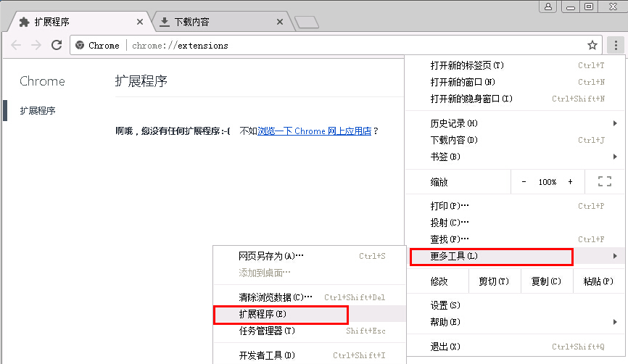Open 下载内容 from the Chrome menu
The width and height of the screenshot is (628, 364).
(515, 140)
